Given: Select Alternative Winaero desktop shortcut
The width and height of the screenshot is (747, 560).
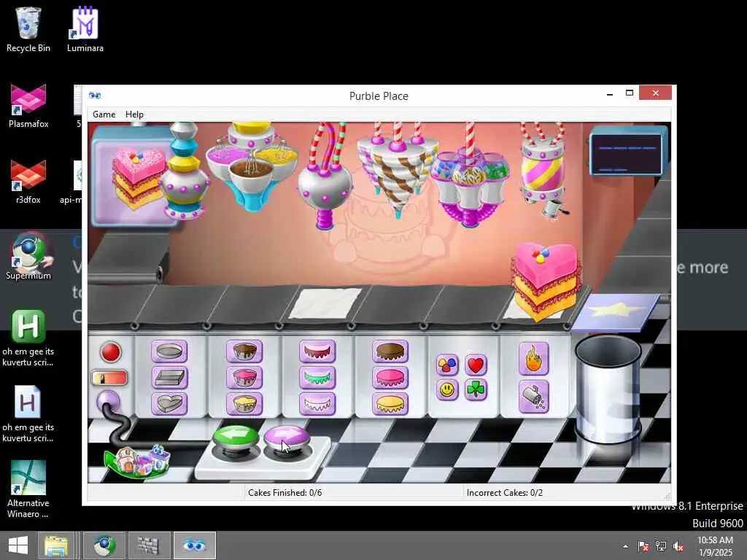Looking at the screenshot, I should click(x=28, y=489).
